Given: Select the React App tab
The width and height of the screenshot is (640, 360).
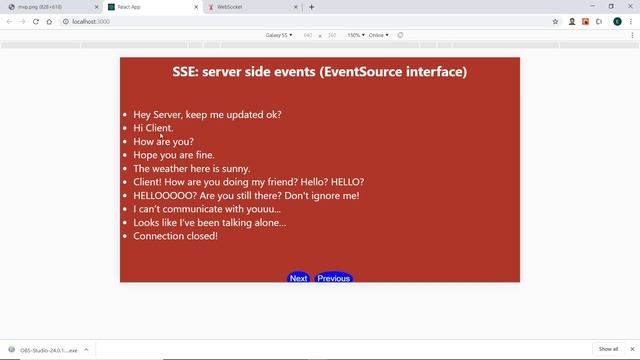Looking at the screenshot, I should [x=153, y=7].
